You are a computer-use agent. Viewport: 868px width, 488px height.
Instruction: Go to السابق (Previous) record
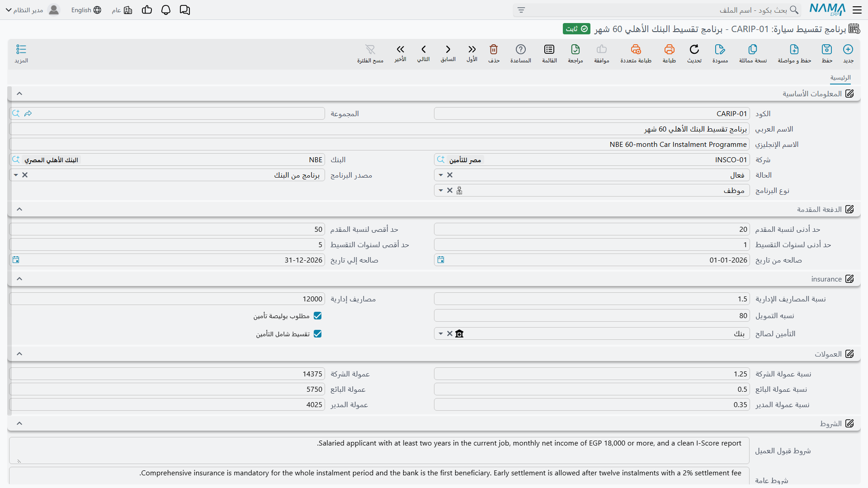(448, 49)
